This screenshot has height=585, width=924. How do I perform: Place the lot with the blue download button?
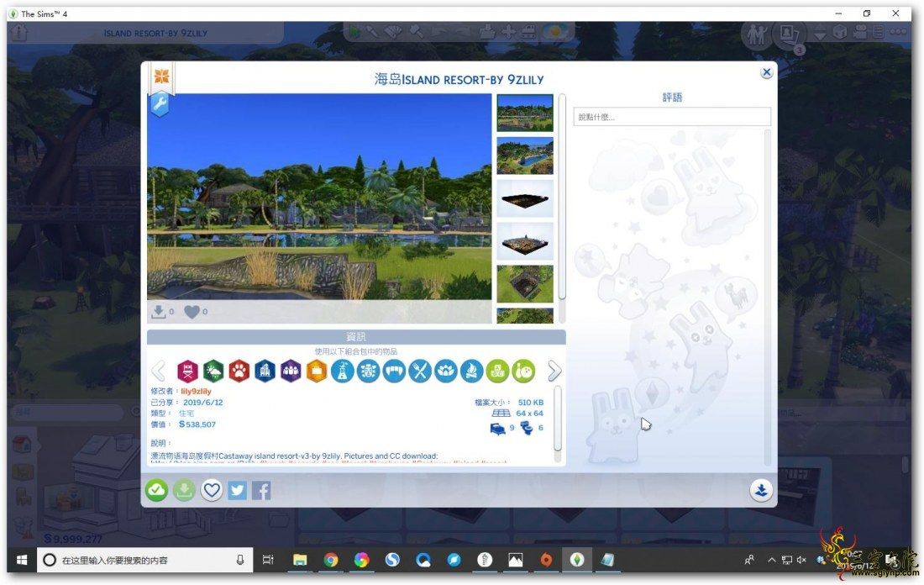click(761, 490)
